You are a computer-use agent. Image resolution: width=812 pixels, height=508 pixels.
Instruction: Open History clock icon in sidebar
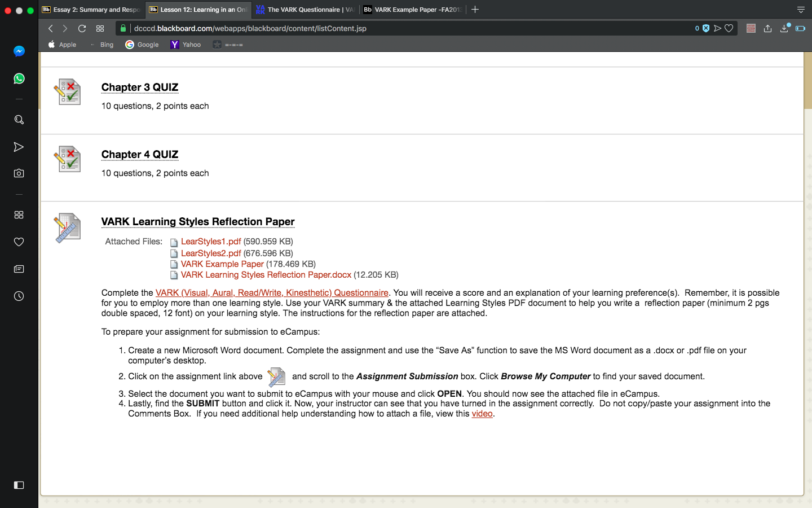coord(19,296)
